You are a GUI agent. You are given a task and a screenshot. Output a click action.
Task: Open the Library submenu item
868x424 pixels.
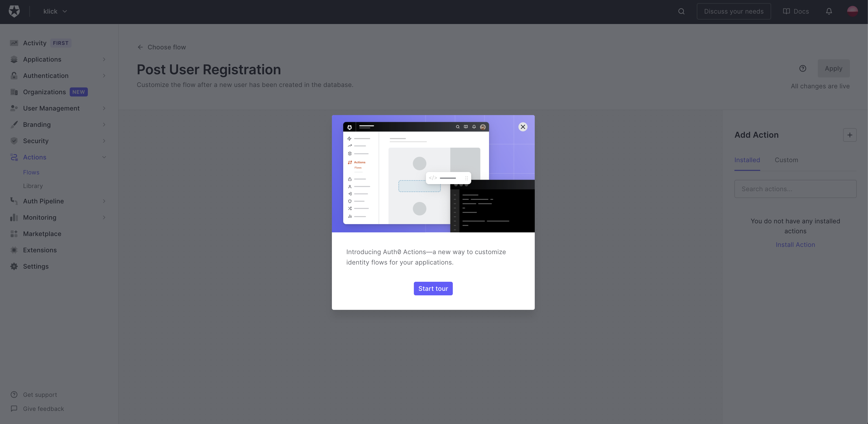click(x=33, y=186)
